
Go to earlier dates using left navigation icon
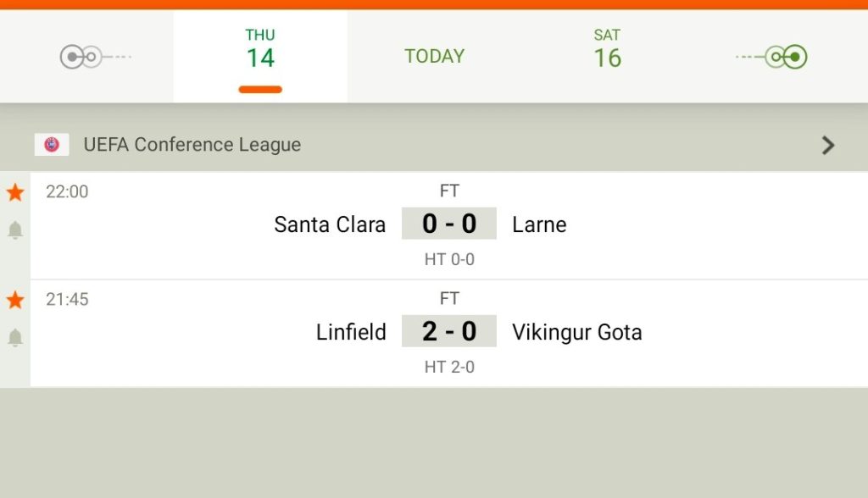[x=95, y=57]
